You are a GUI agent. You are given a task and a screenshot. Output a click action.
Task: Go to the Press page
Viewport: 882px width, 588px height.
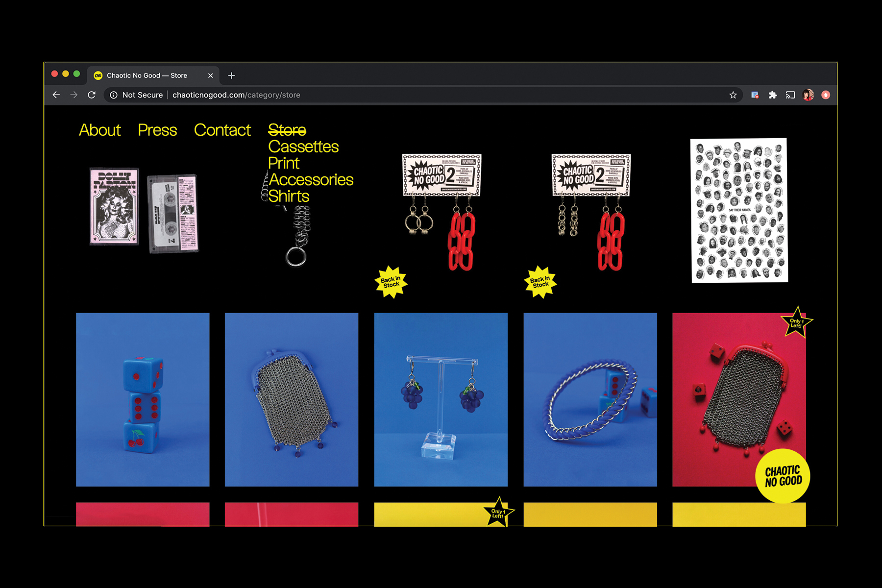(157, 130)
